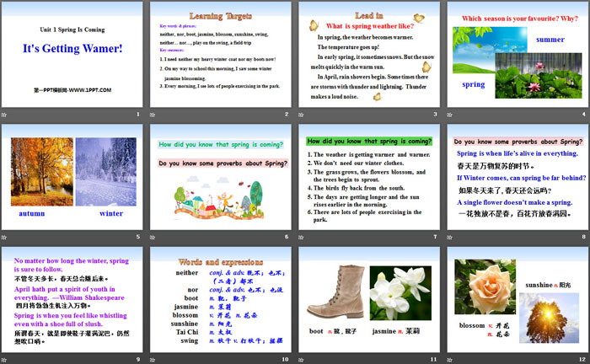Click the animation star icon under slide 9

tap(4, 360)
